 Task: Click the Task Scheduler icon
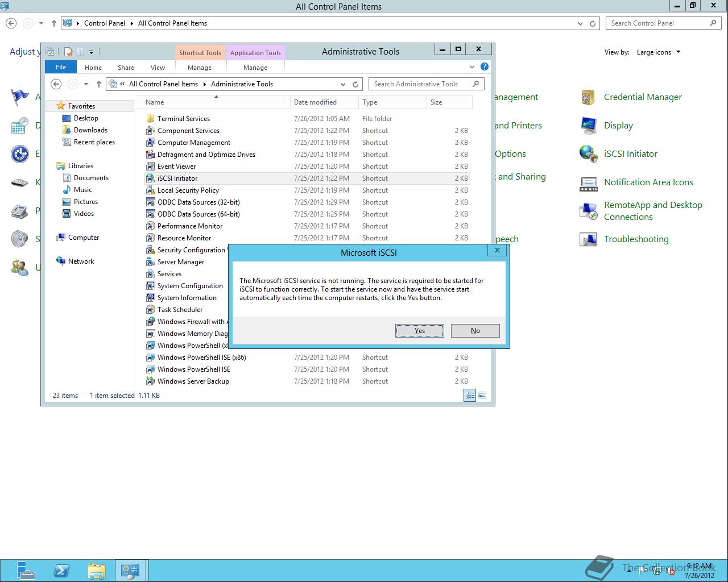coord(150,310)
